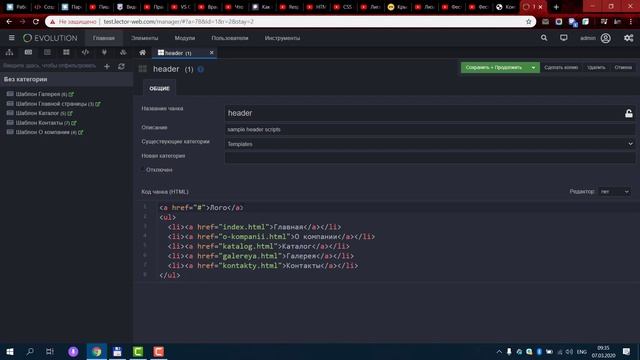640x360 pixels.
Task: Open the Шаблон Главной страницы template
Action: 51,104
